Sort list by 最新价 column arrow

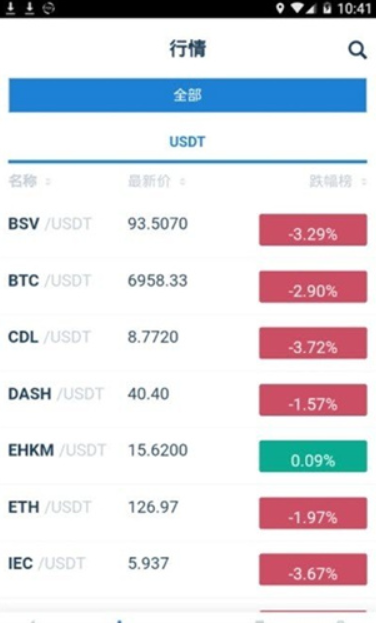point(182,182)
